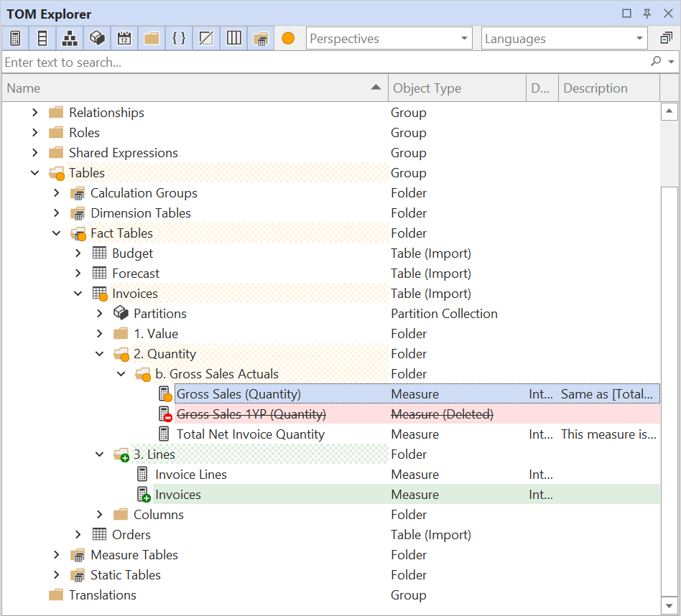
Task: Select the Relationships folder icon
Action: [x=56, y=113]
